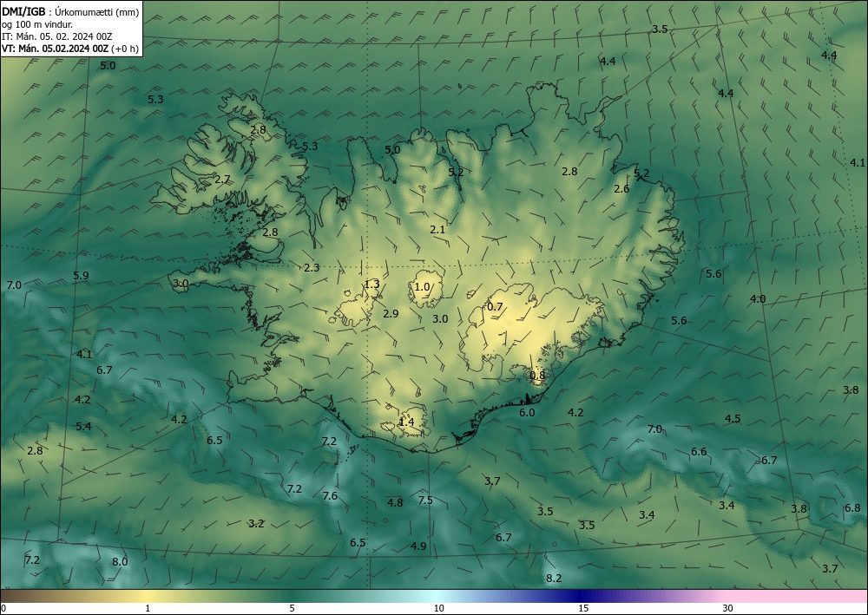Click the value 6.8 near the right edge
Viewport: 868px width, 615px height.
click(x=852, y=507)
